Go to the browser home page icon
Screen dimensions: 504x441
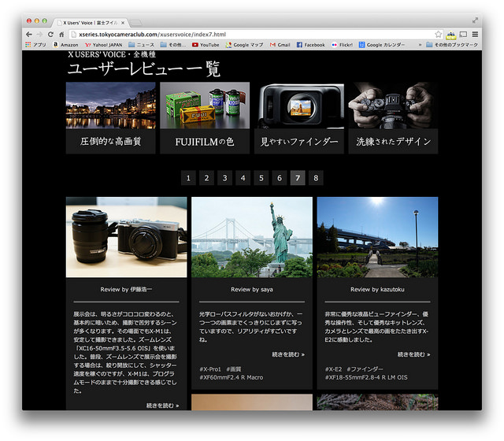61,35
